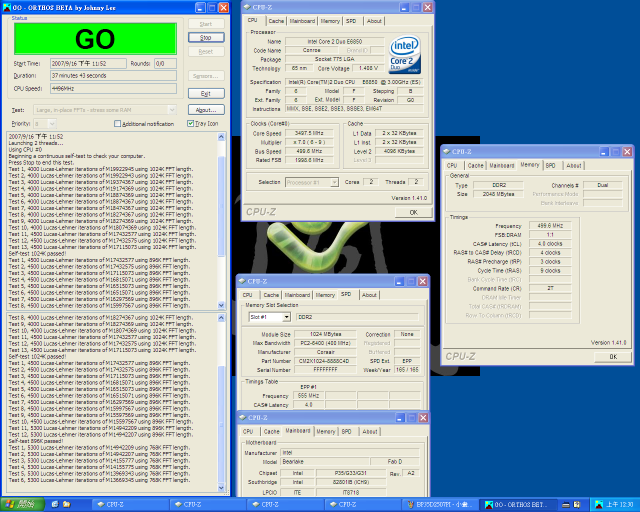Viewport: 640px width, 512px height.
Task: Click title bar icon of CPU-Z SPD window
Action: 242,281
